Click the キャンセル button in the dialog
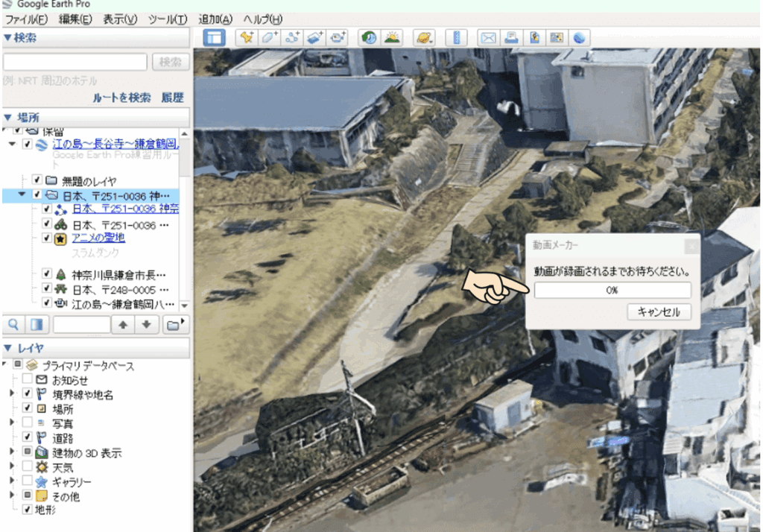The image size is (763, 532). [659, 312]
